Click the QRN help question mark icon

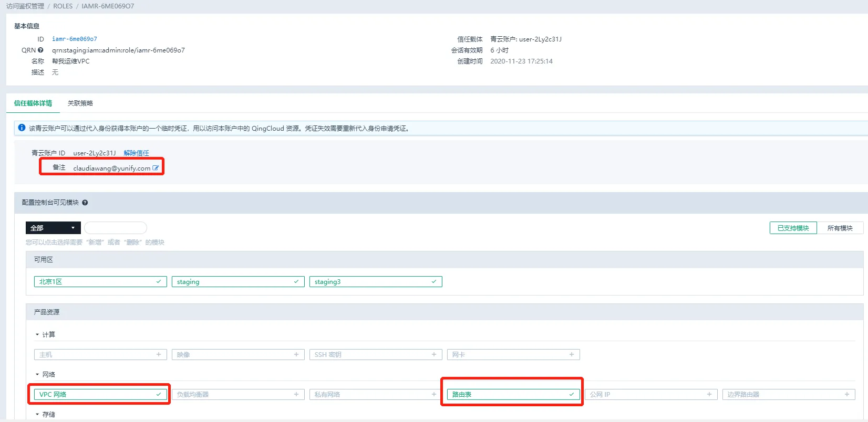tap(40, 50)
